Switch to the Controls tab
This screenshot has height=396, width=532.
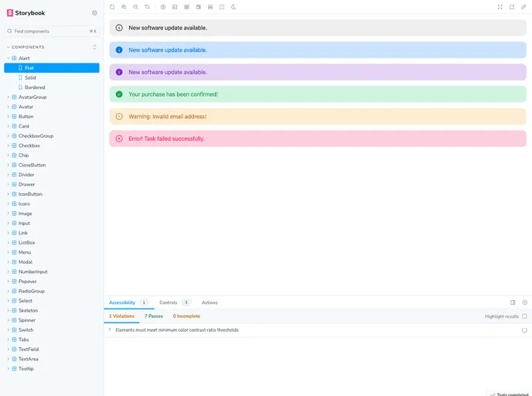click(x=175, y=302)
